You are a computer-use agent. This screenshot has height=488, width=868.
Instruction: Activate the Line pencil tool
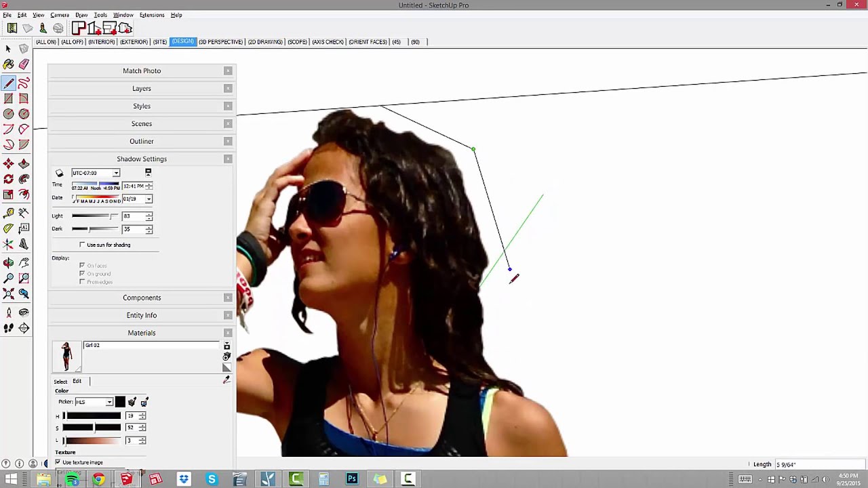pyautogui.click(x=8, y=83)
